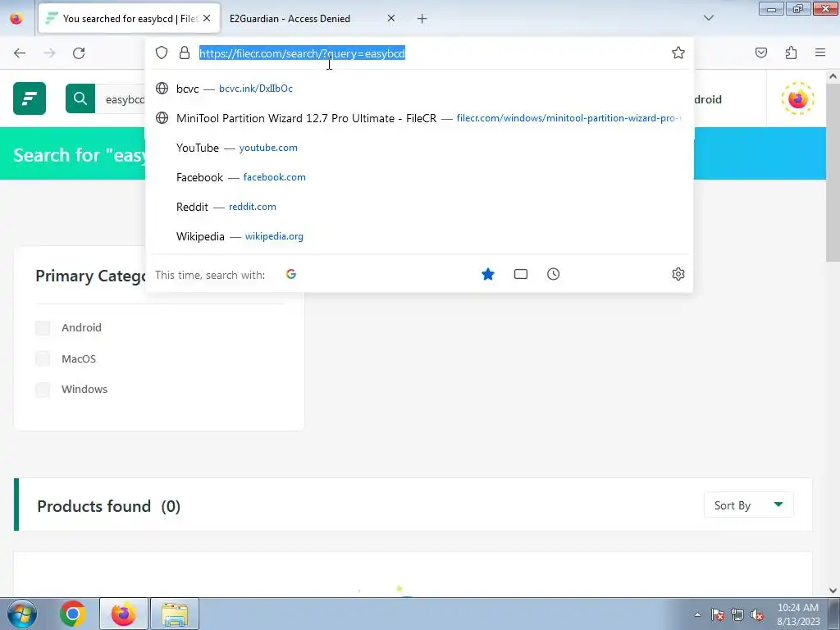
Task: Switch to 'You searched for easybcd' tab
Action: point(130,19)
